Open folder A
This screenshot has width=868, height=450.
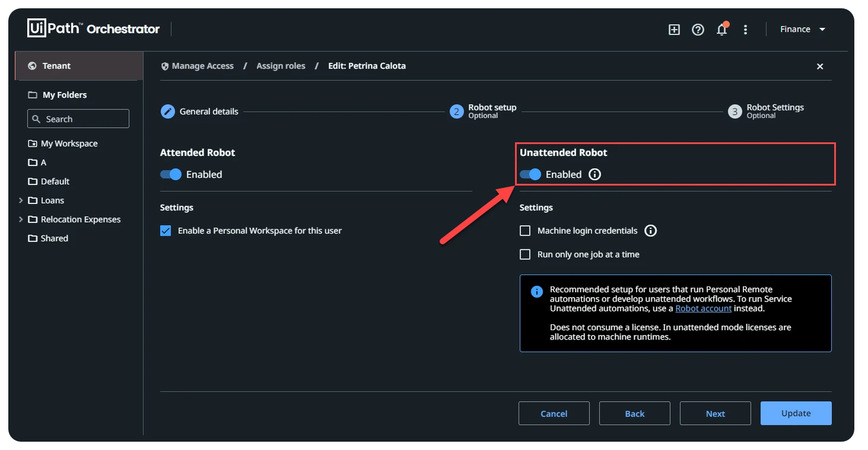point(37,162)
